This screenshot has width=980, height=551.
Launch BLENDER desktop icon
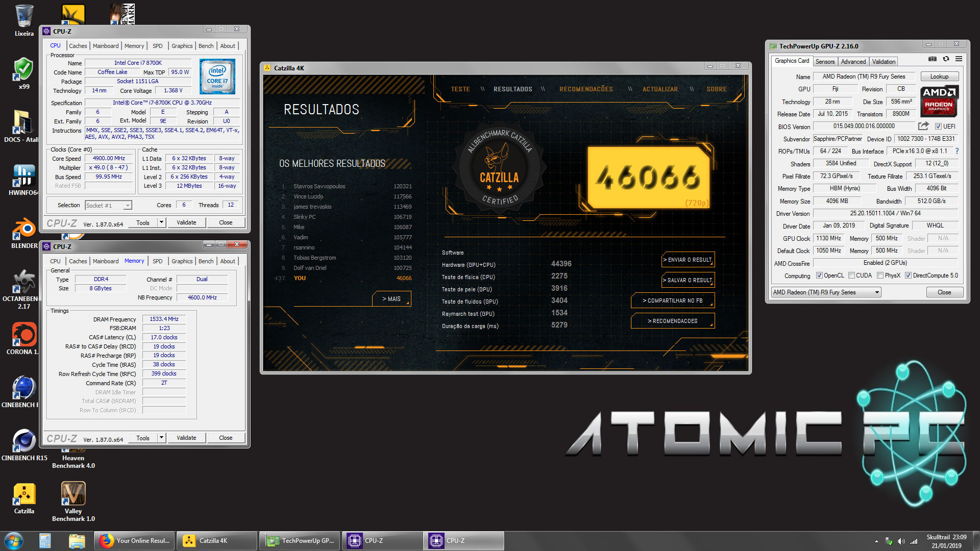click(24, 233)
